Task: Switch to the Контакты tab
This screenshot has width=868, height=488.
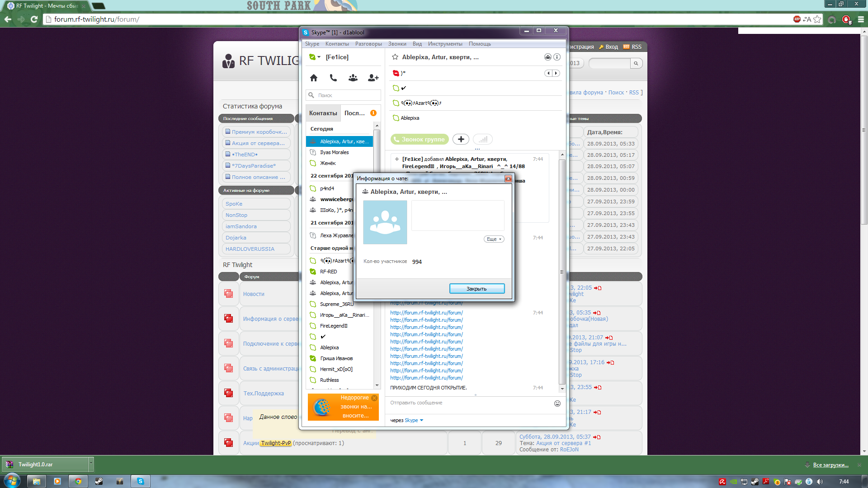Action: 323,113
